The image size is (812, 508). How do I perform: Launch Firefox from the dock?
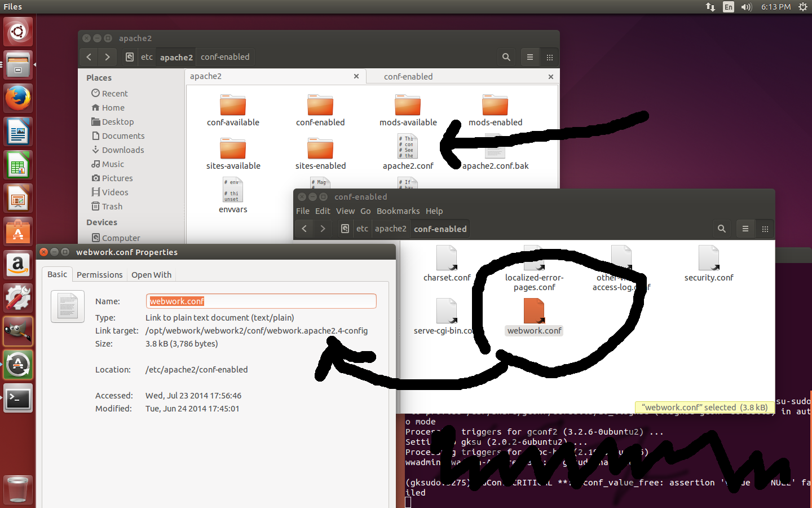(18, 98)
